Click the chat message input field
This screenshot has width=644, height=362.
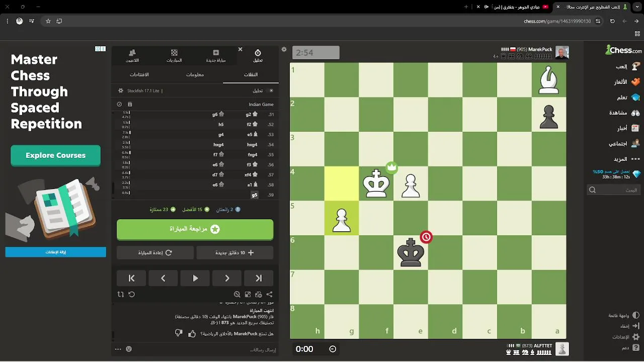click(206, 349)
